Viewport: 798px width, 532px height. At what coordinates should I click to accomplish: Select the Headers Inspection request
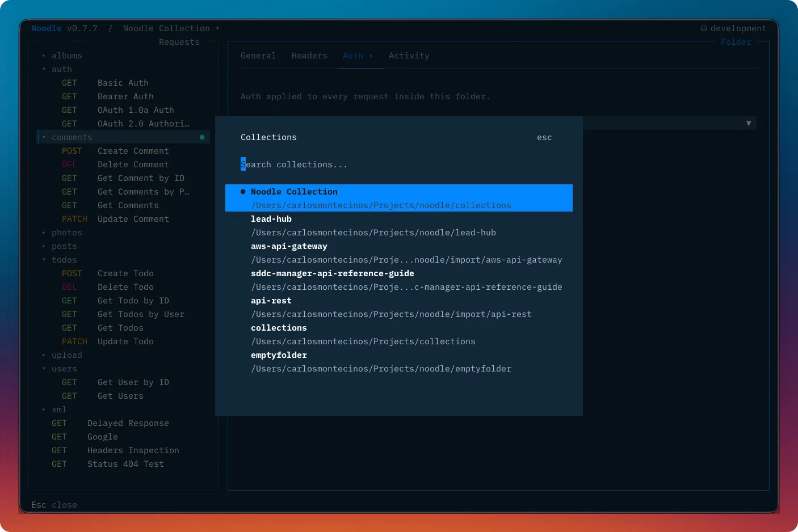point(123,450)
